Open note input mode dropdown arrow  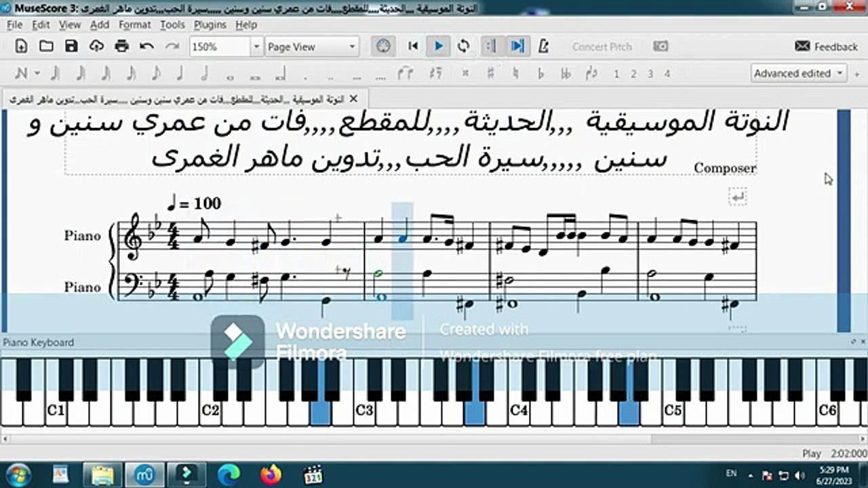(37, 73)
